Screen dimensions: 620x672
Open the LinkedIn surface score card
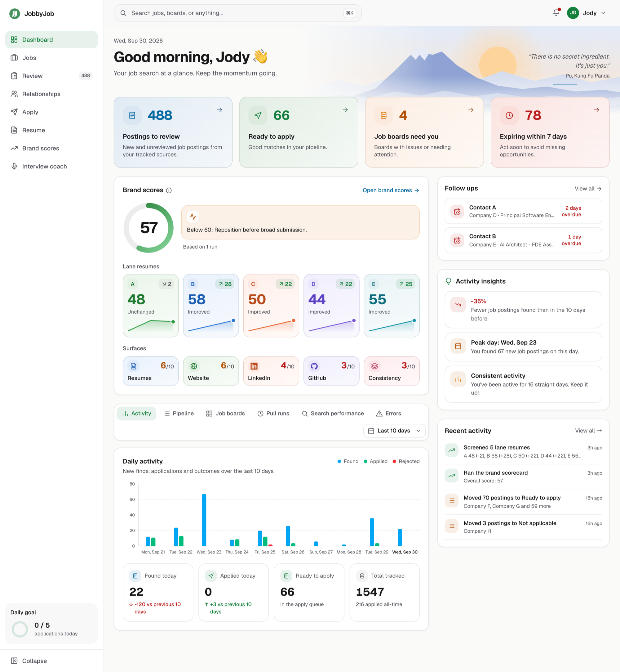(x=271, y=371)
